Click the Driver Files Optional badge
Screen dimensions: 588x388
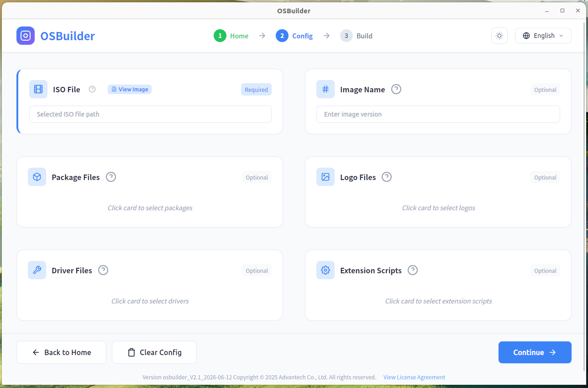[257, 271]
